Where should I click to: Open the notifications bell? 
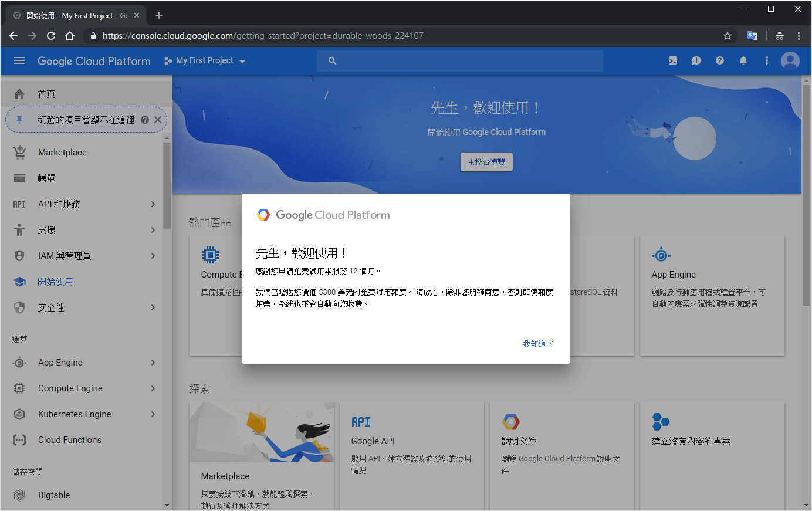(743, 60)
